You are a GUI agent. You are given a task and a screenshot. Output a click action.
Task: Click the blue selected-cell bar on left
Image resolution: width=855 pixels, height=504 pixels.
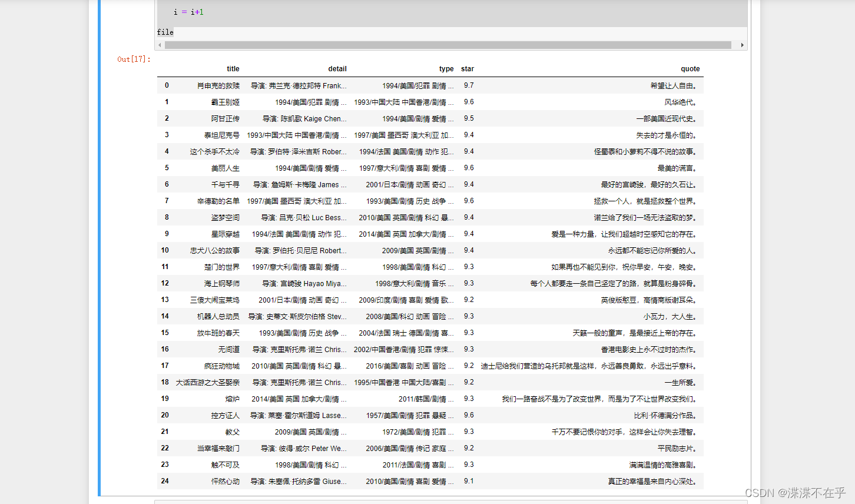(x=100, y=248)
